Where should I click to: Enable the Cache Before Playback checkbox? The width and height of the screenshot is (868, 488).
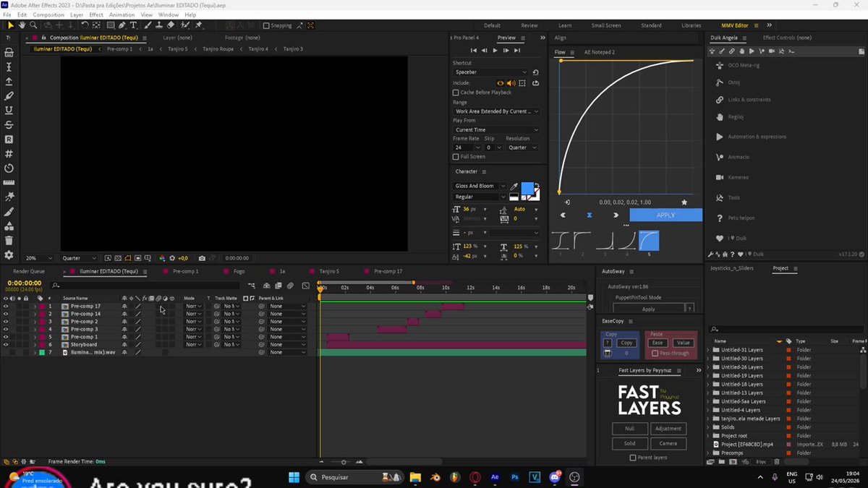(x=456, y=93)
